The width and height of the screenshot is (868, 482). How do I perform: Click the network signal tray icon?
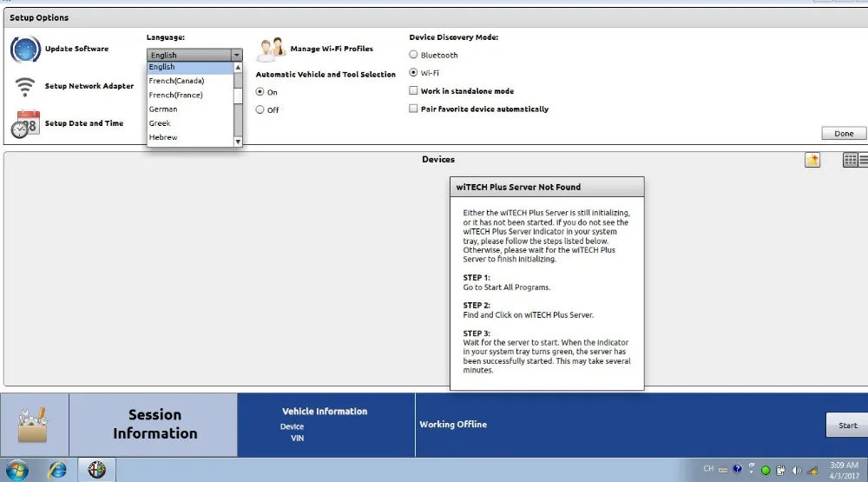point(812,471)
